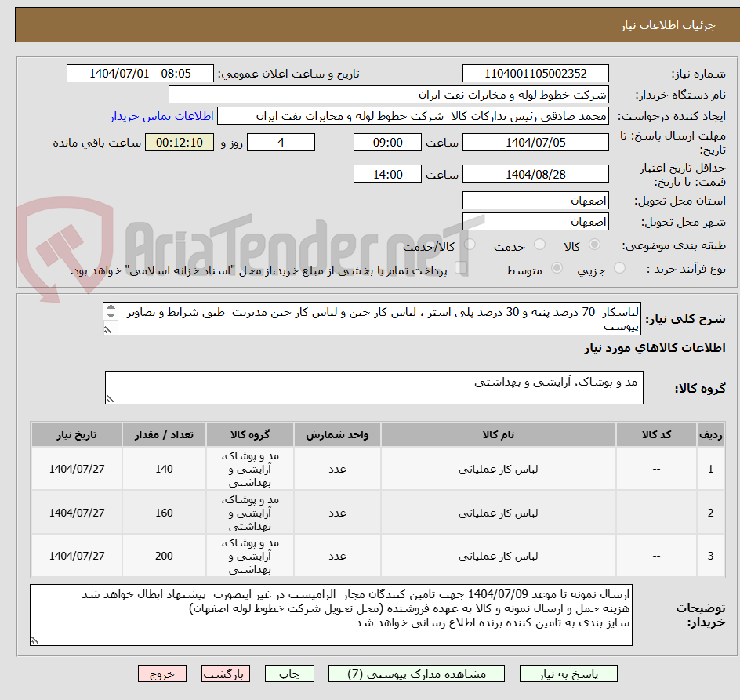Click the تعداد / مقدار column header
The height and width of the screenshot is (700, 740).
(x=164, y=435)
